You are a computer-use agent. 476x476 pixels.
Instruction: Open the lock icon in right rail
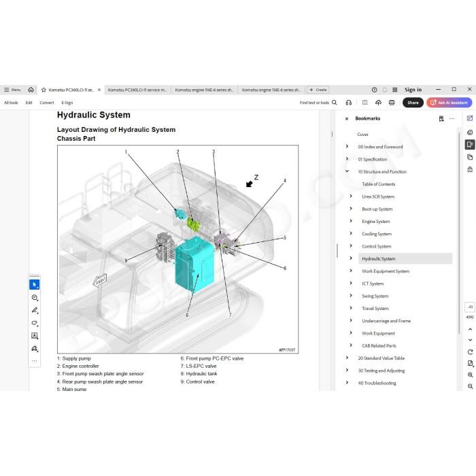click(470, 169)
